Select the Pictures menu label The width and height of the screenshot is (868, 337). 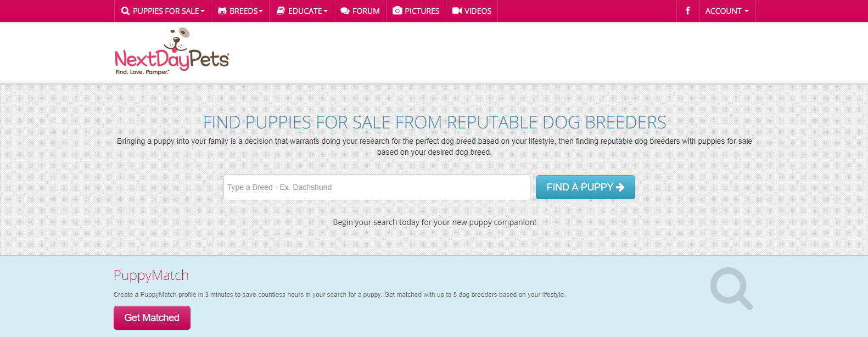click(422, 11)
